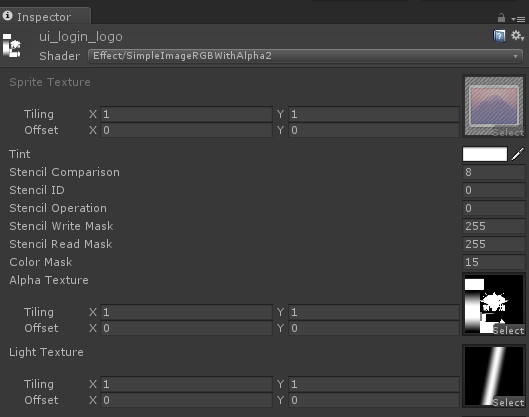This screenshot has width=529, height=417.
Task: Open the Inspector panel options menu
Action: (x=518, y=19)
